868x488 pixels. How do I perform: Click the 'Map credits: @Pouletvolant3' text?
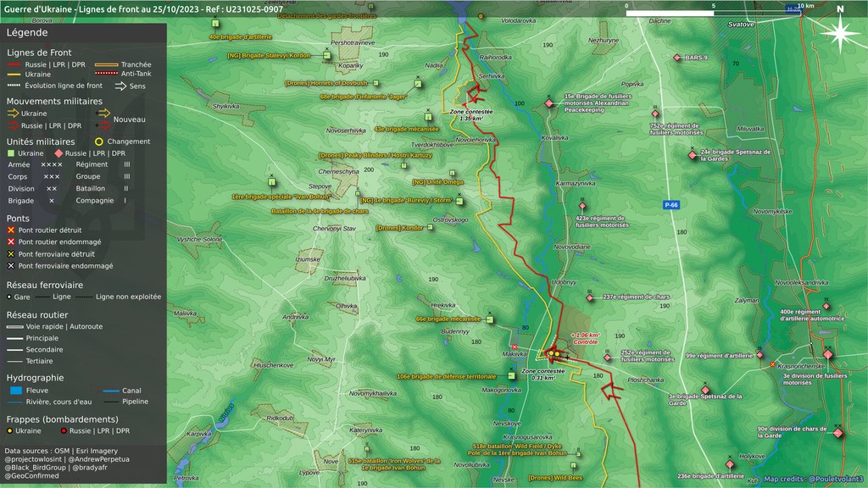(x=813, y=480)
